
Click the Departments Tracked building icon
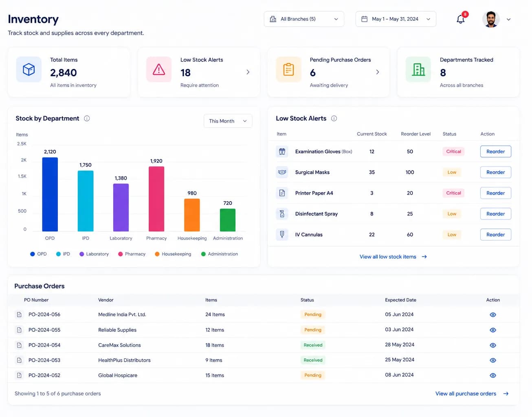418,70
